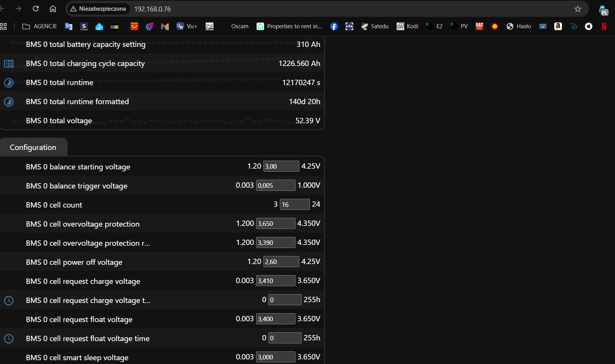615x364 pixels.
Task: Open the Google Translate bookmark
Action: (x=69, y=26)
